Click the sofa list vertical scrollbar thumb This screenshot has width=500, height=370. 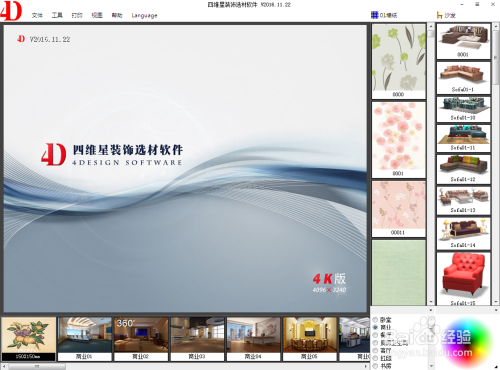pyautogui.click(x=496, y=57)
